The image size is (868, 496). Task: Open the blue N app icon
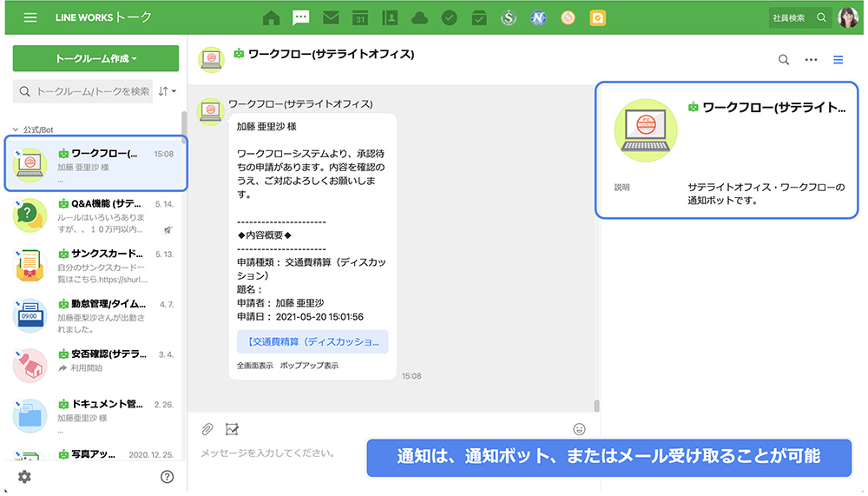(538, 17)
